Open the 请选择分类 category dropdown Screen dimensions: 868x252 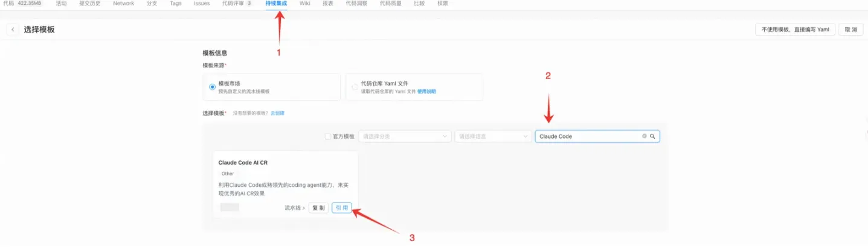pyautogui.click(x=405, y=136)
